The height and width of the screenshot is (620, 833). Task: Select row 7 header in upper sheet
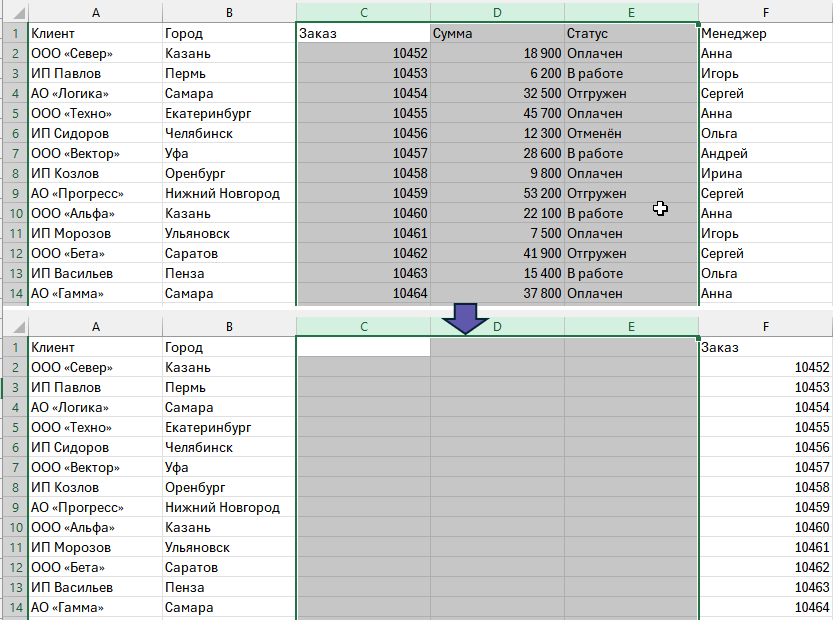coord(14,153)
